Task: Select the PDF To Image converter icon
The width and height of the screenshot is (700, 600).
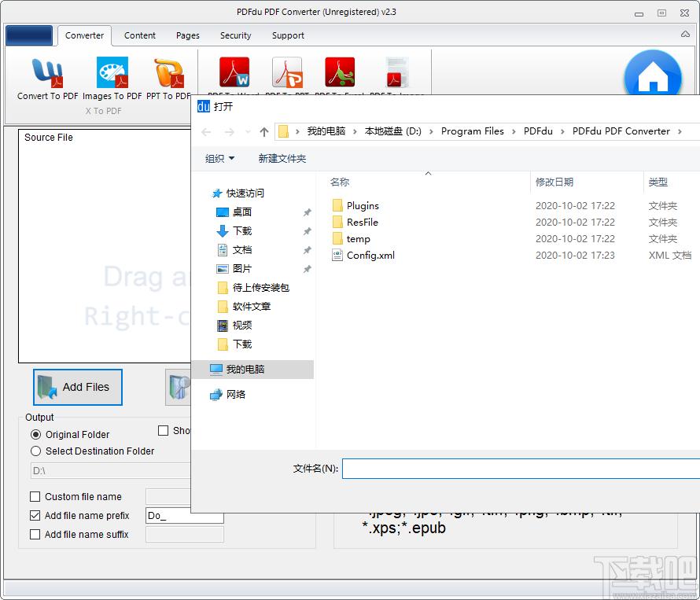Action: click(396, 72)
